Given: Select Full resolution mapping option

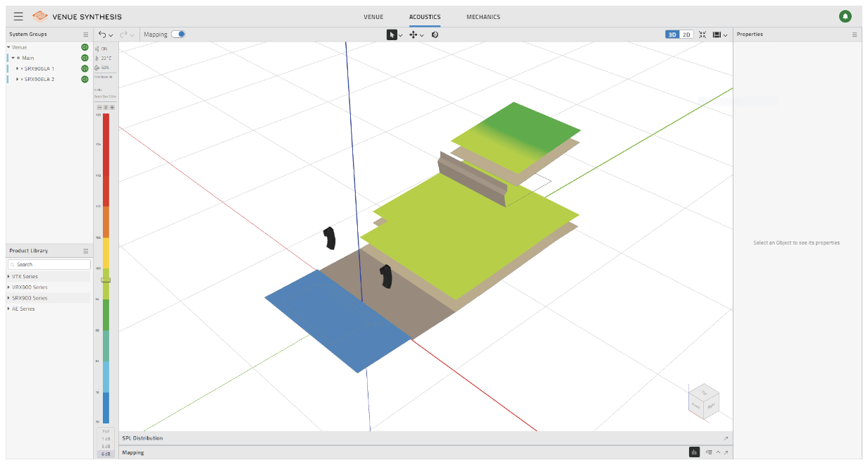Looking at the screenshot, I should click(x=106, y=430).
